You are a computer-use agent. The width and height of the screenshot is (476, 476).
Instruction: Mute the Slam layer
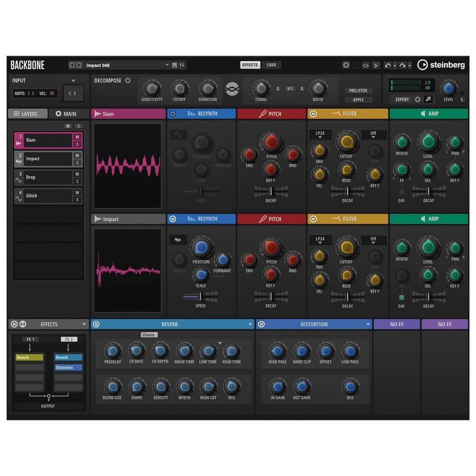[78, 137]
